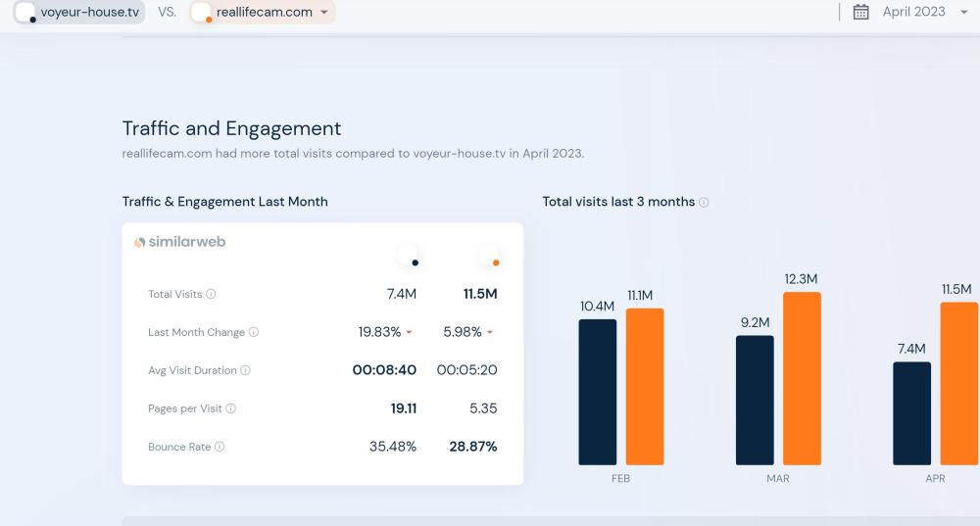The height and width of the screenshot is (526, 980).
Task: Click the April dark blue 7.4M bar
Action: tap(911, 413)
